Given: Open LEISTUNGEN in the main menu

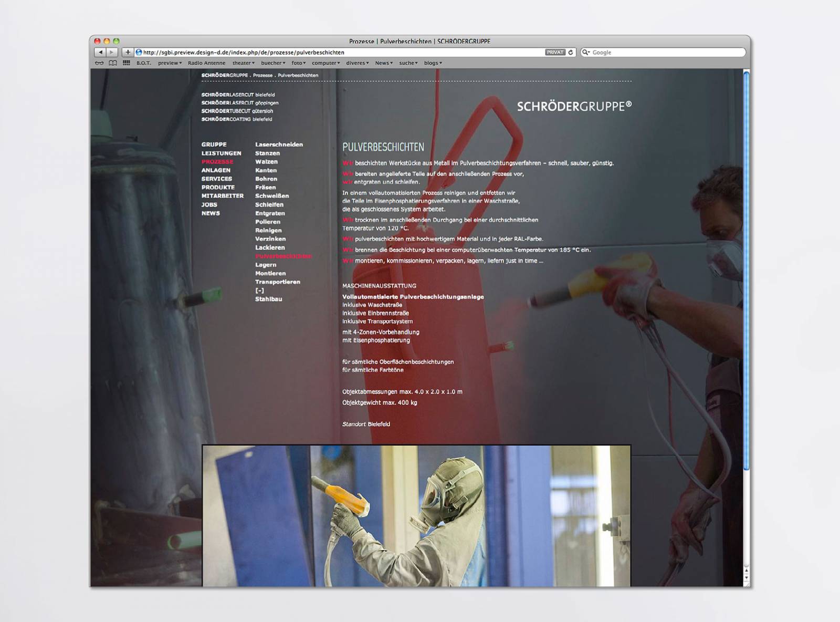Looking at the screenshot, I should tap(222, 153).
